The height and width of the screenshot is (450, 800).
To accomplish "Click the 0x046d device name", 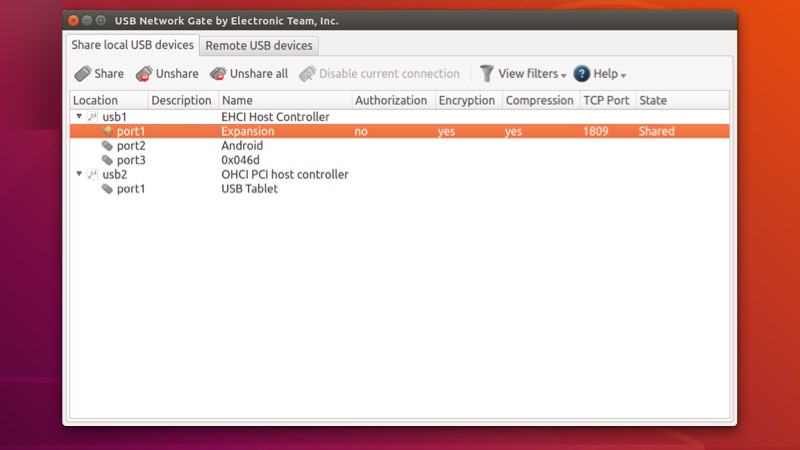I will pyautogui.click(x=240, y=160).
